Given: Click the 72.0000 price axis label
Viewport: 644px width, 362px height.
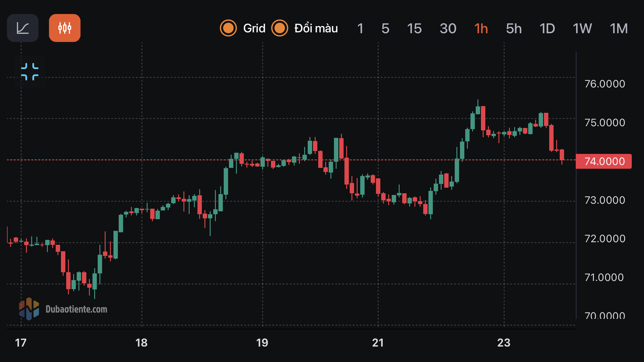Looking at the screenshot, I should (605, 239).
